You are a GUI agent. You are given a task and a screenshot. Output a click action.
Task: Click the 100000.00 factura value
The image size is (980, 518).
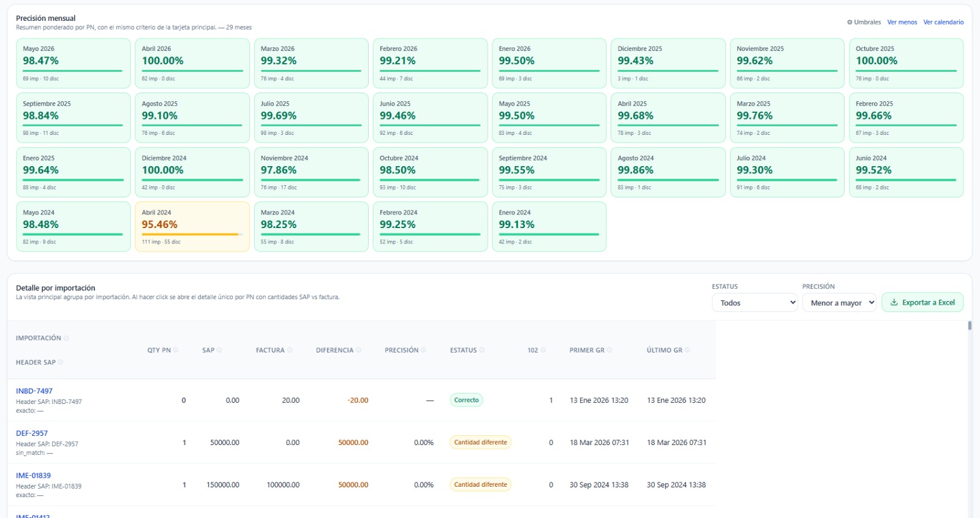point(283,485)
